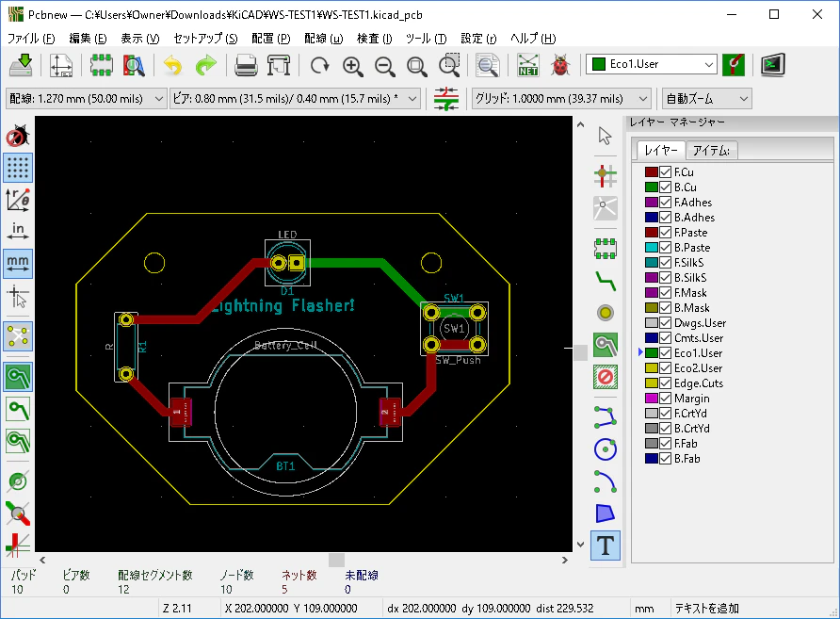
Task: Click Eco2.User yellow color swatch
Action: coord(651,368)
